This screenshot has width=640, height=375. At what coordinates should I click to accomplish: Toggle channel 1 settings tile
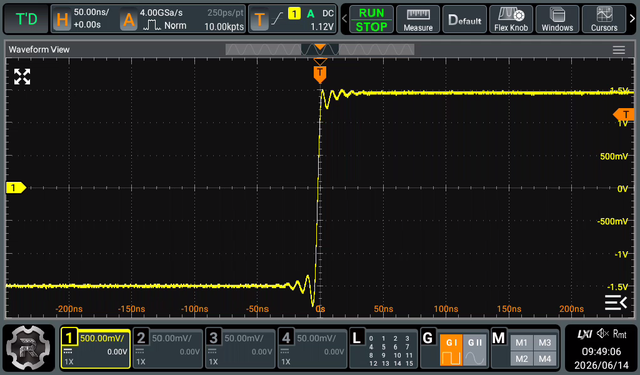click(96, 348)
